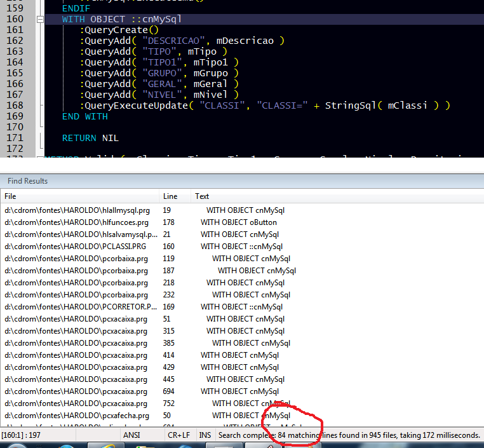The image size is (484, 448).
Task: Select the Find Results panel title
Action: click(x=27, y=181)
